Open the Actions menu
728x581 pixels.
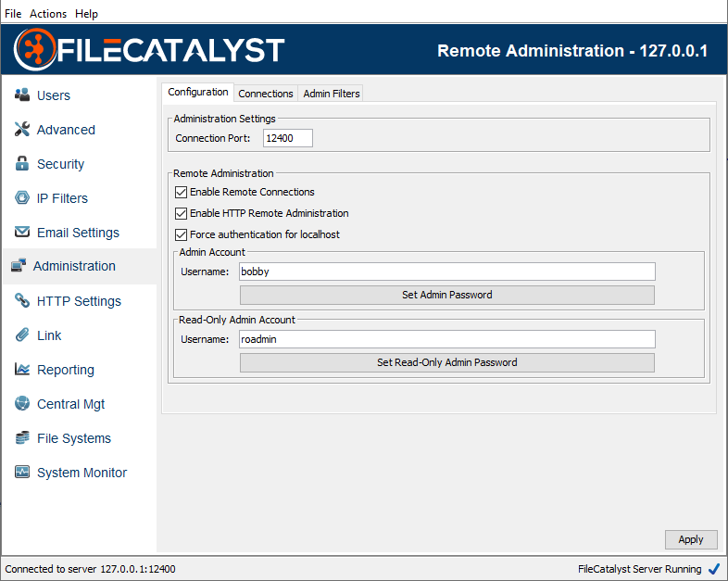point(48,14)
